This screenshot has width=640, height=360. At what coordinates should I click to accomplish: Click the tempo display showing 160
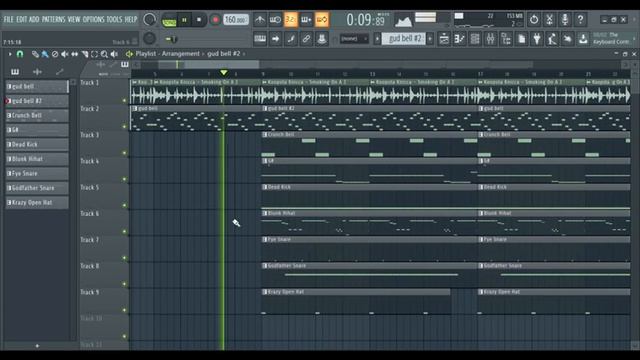click(236, 20)
